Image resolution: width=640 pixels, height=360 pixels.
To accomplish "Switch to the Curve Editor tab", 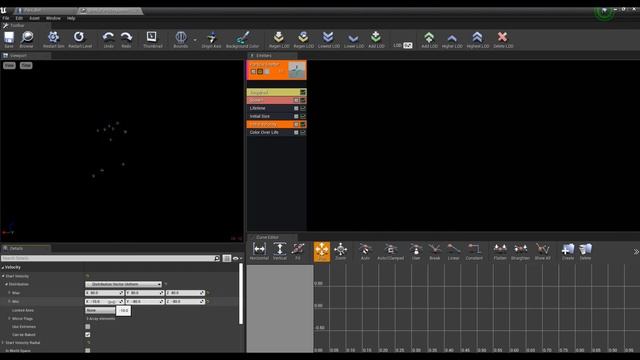I will point(267,237).
